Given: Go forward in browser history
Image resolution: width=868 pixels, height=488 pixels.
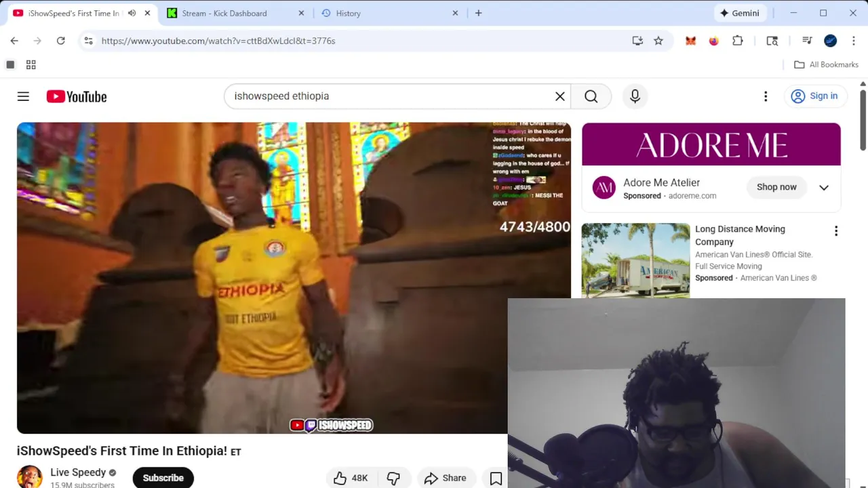Looking at the screenshot, I should 37,41.
